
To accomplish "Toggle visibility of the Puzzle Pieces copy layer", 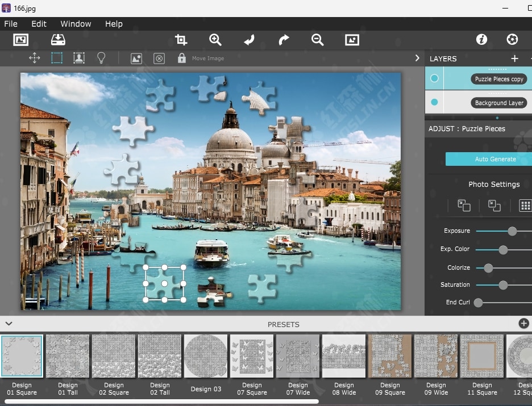I will point(434,78).
